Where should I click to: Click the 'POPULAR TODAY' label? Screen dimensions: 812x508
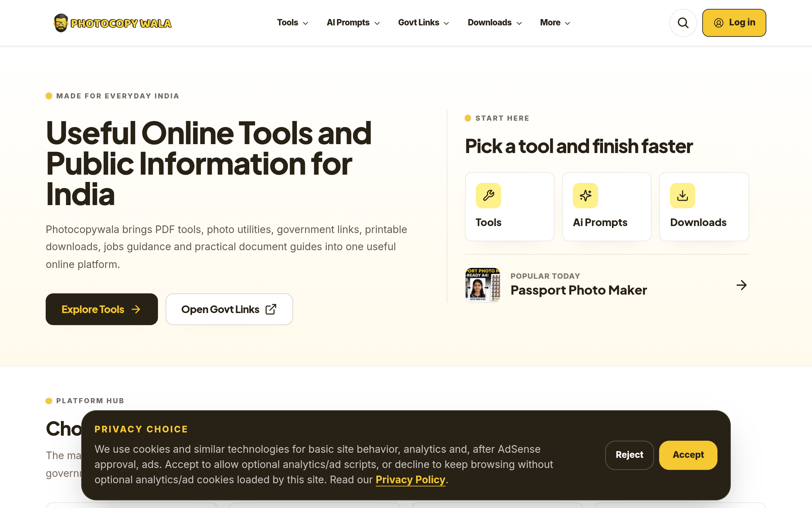tap(545, 276)
